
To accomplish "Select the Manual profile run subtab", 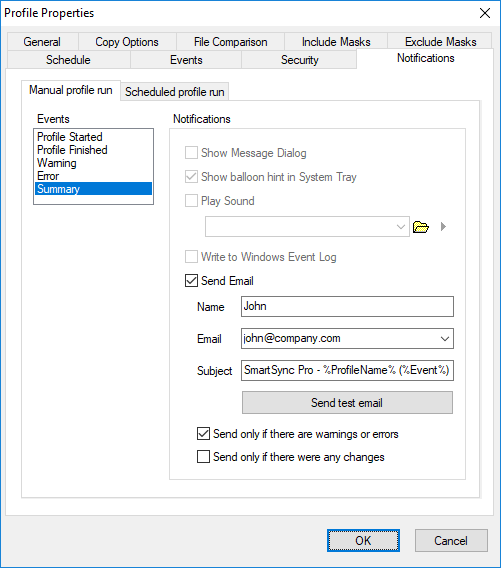I will (71, 90).
